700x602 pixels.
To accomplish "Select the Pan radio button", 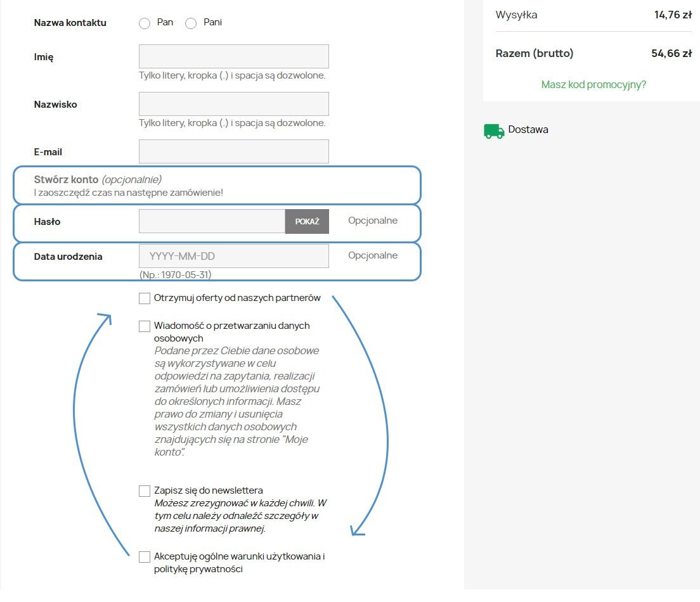I will pyautogui.click(x=144, y=23).
